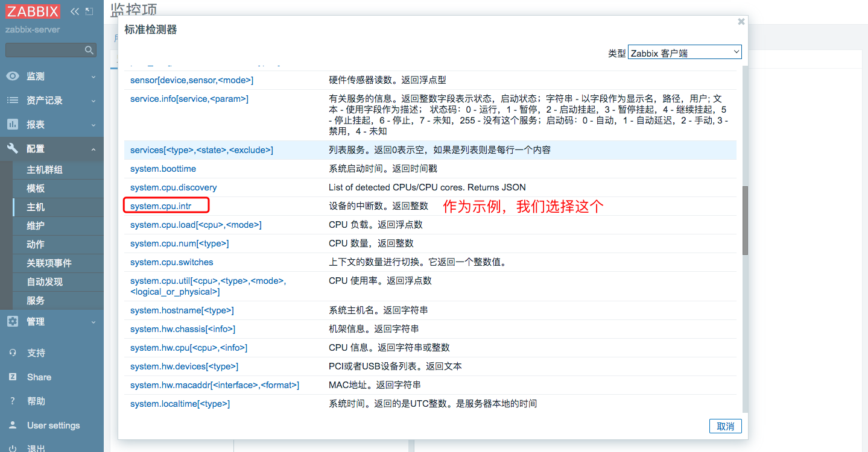Viewport: 868px width, 452px height.
Task: Click the question mark icon for 帮助
Action: pos(13,401)
